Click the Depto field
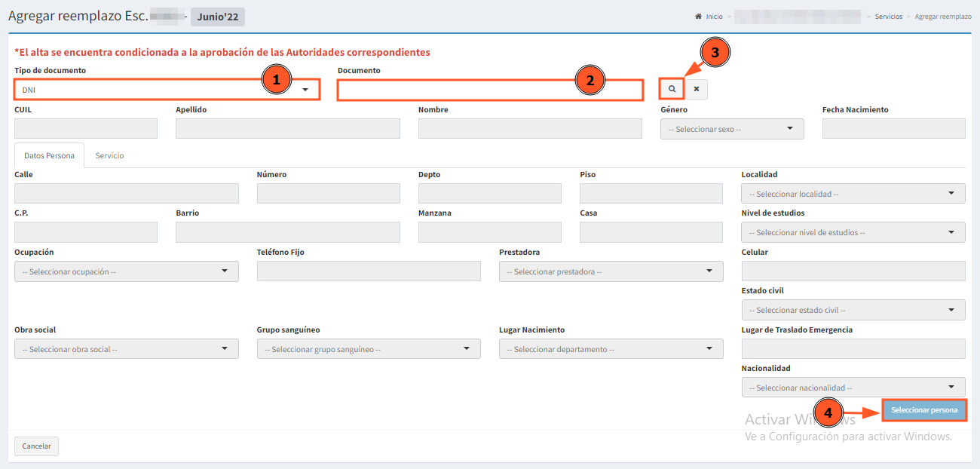The height and width of the screenshot is (469, 980). click(x=490, y=194)
